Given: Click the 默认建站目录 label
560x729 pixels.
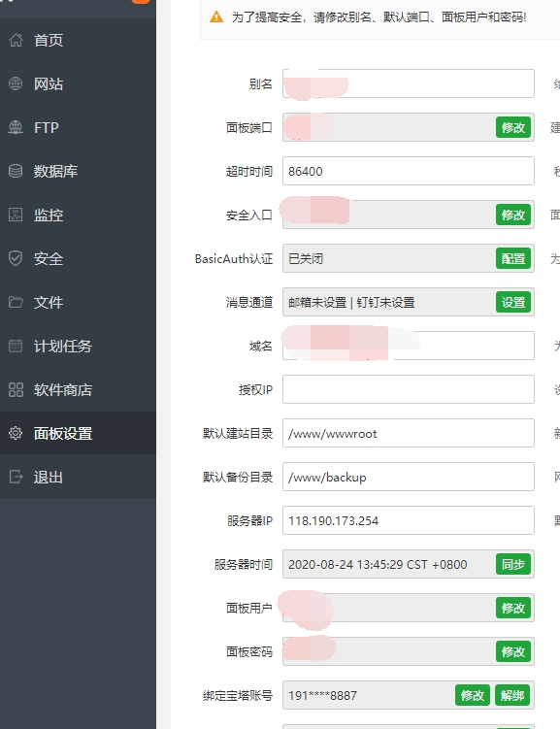Looking at the screenshot, I should click(x=238, y=433).
